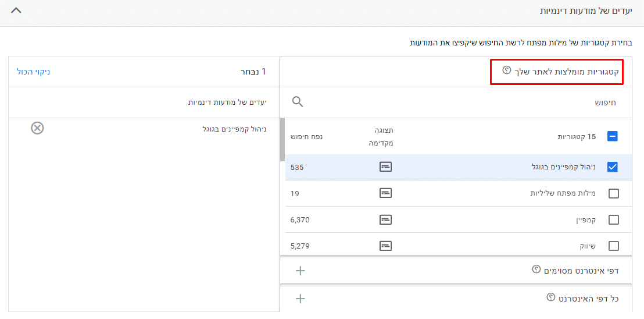The image size is (644, 319).
Task: Uncheck ניהול קמפיינים בגוגל checkbox
Action: (x=613, y=167)
